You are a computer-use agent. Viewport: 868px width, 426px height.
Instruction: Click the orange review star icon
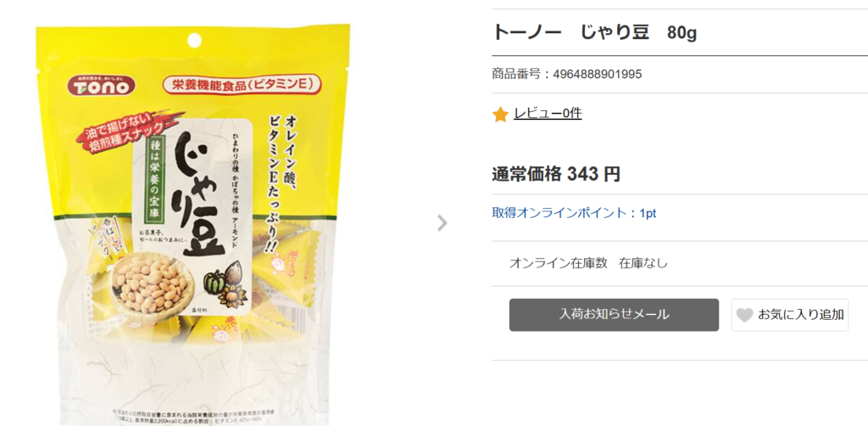coord(500,115)
